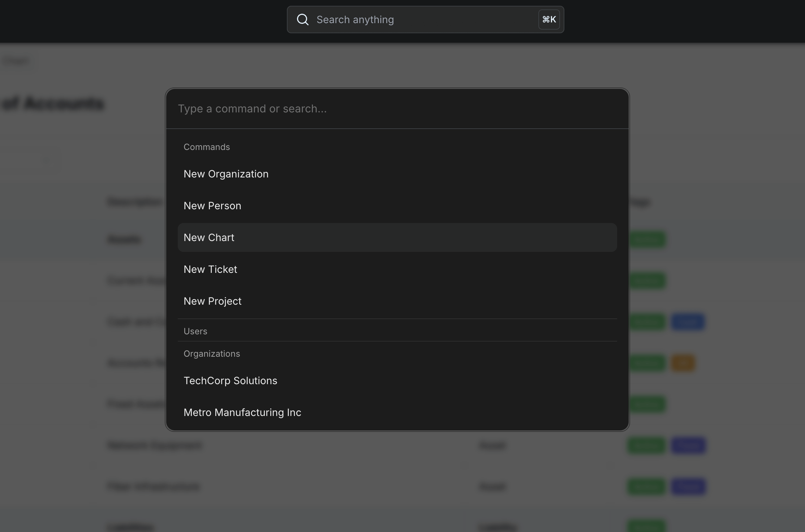The height and width of the screenshot is (532, 805).
Task: Run the New Person command
Action: tap(212, 206)
